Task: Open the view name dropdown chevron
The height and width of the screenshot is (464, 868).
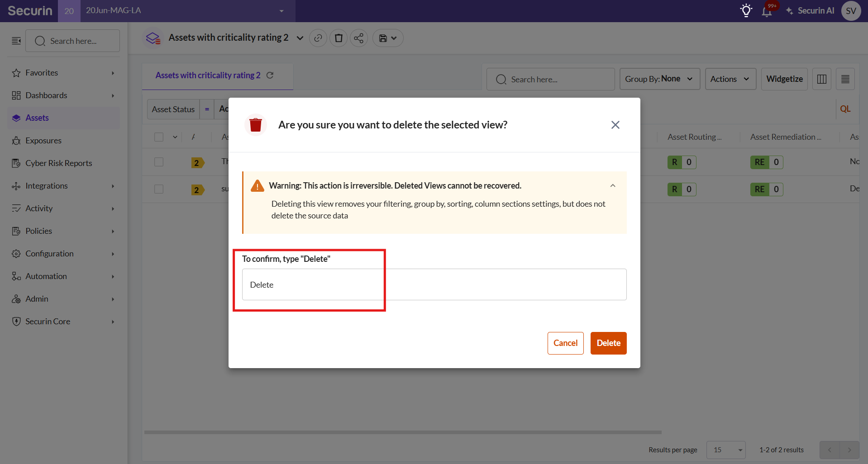Action: pos(300,38)
